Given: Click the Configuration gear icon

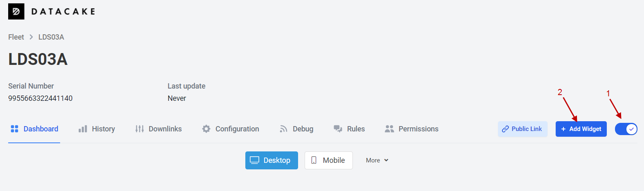Looking at the screenshot, I should [206, 129].
